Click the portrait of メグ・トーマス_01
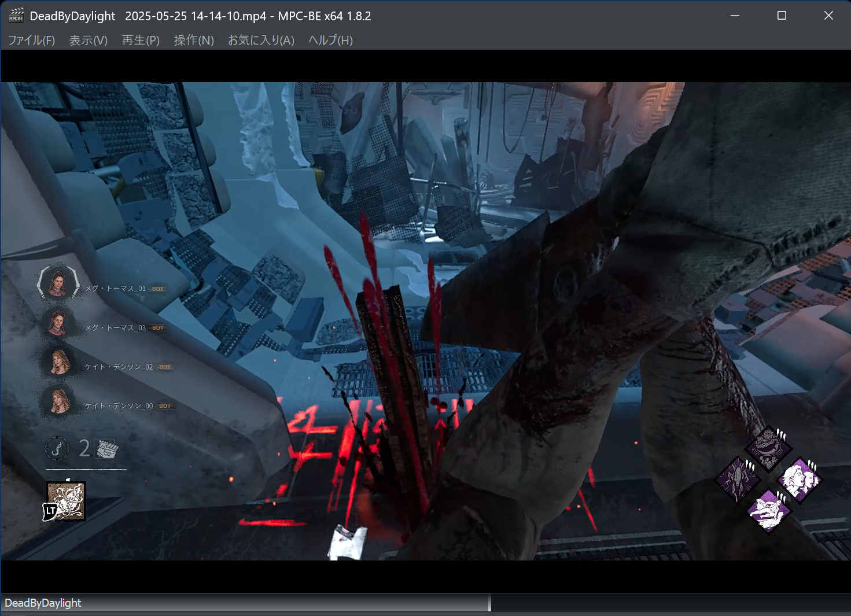Image resolution: width=851 pixels, height=616 pixels. pyautogui.click(x=57, y=283)
